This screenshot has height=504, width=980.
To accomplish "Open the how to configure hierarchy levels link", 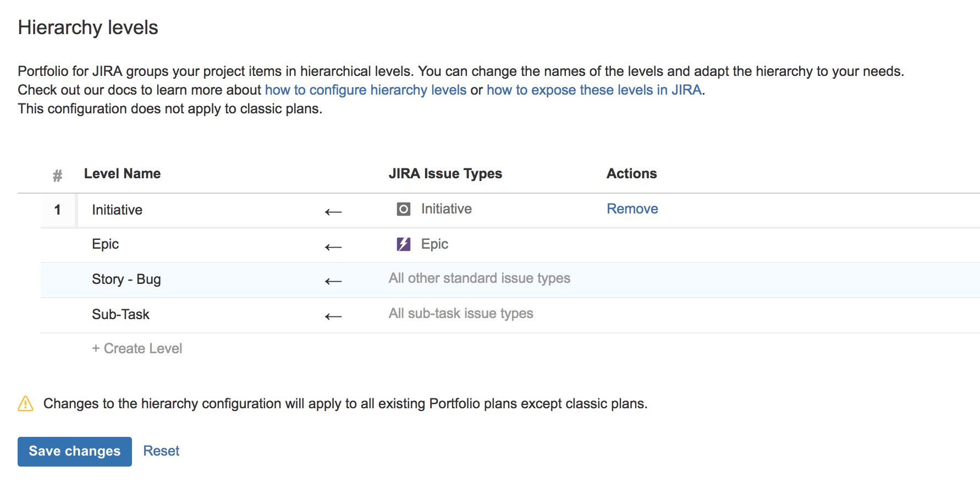I will 365,89.
